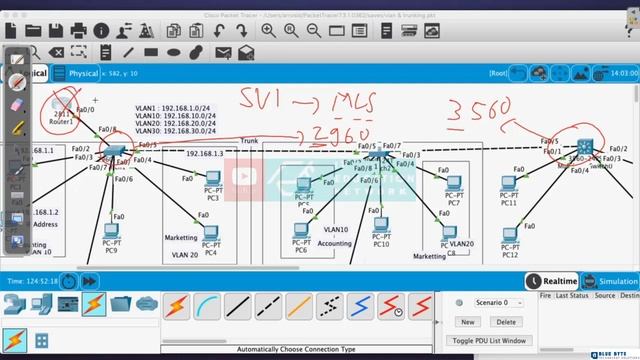Image resolution: width=640 pixels, height=360 pixels.
Task: Pick the Console cable
Action: pos(207,307)
